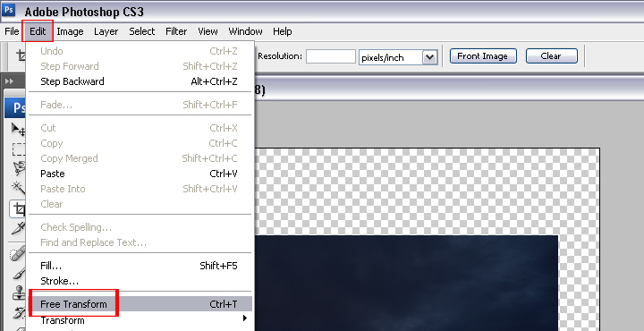644x331 pixels.
Task: Expand the toolbox double-arrow toggle
Action: (x=9, y=81)
